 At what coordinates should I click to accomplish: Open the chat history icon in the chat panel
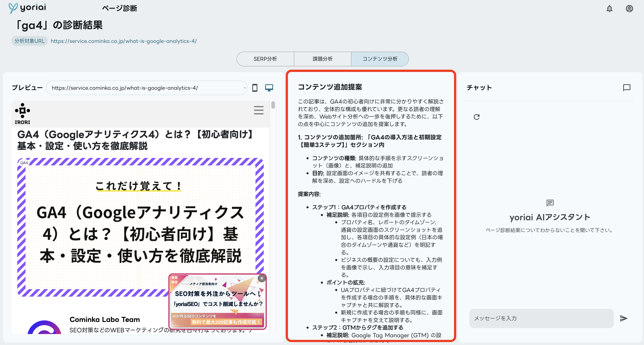(627, 88)
